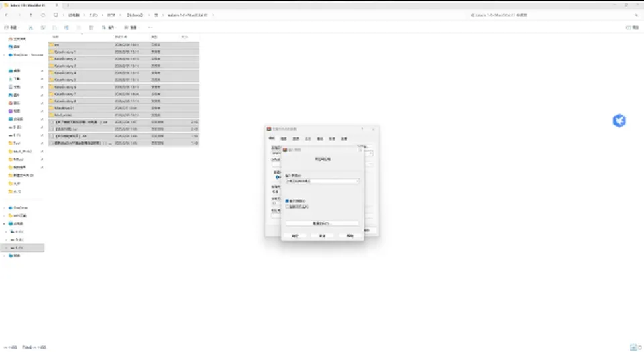Expand the 网络 Network tree node
644x352 pixels.
[5, 255]
